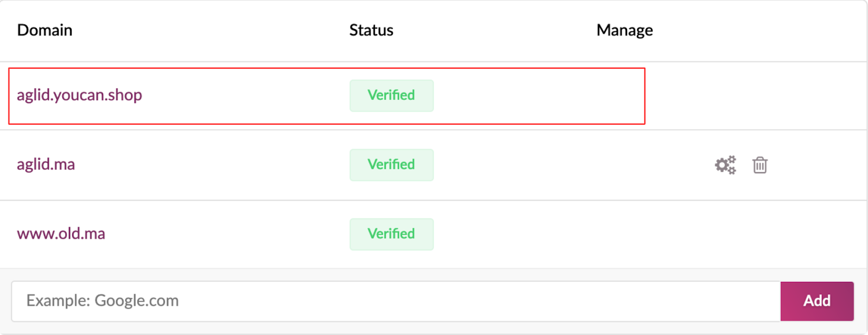Click the table header row background
868x335 pixels.
pyautogui.click(x=433, y=30)
